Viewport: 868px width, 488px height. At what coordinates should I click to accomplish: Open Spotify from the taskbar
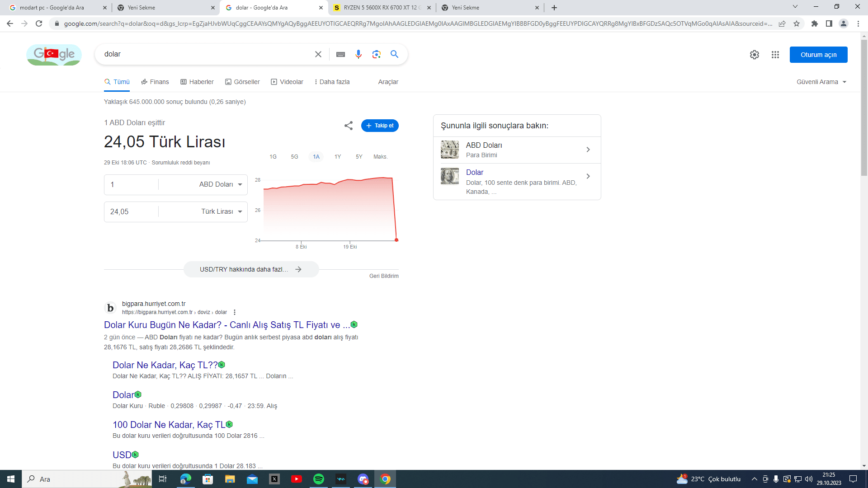coord(319,479)
